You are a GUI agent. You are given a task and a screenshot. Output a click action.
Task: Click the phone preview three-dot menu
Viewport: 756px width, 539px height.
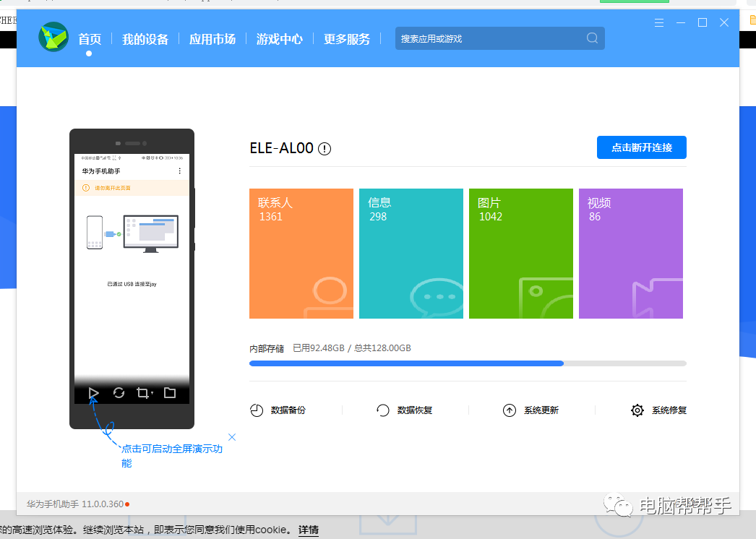180,171
